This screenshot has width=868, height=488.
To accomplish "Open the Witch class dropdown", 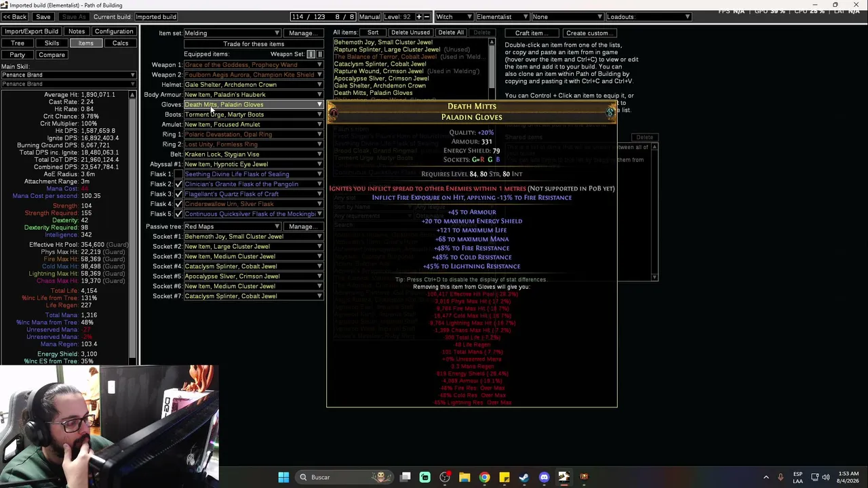I will tap(454, 17).
